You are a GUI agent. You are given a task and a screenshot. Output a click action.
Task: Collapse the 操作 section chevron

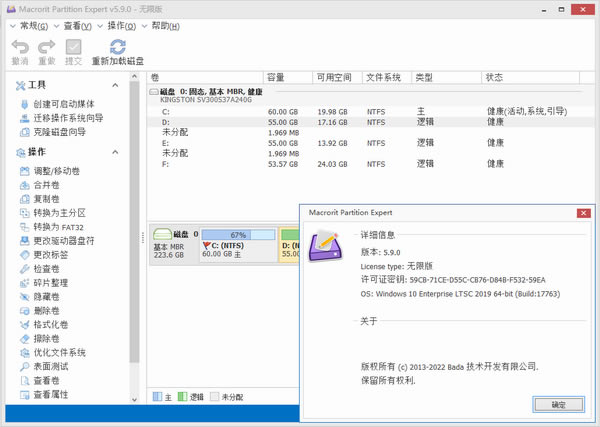[x=115, y=152]
